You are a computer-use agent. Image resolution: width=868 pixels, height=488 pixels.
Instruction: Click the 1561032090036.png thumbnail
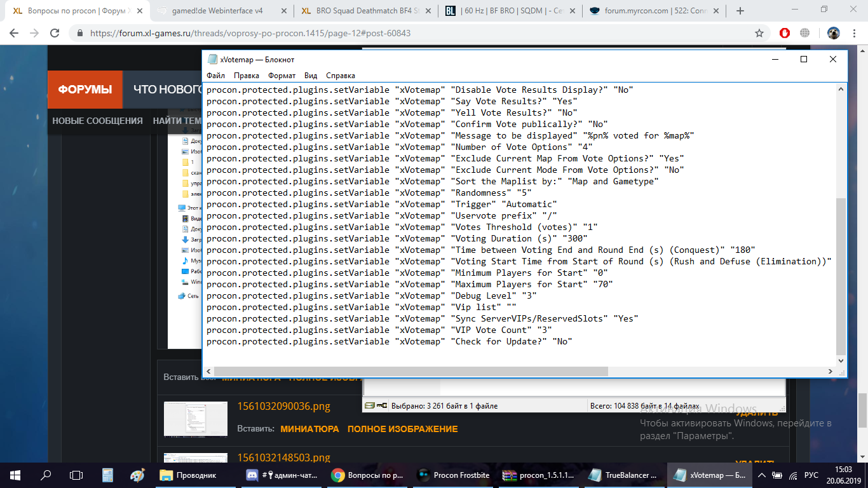[195, 419]
